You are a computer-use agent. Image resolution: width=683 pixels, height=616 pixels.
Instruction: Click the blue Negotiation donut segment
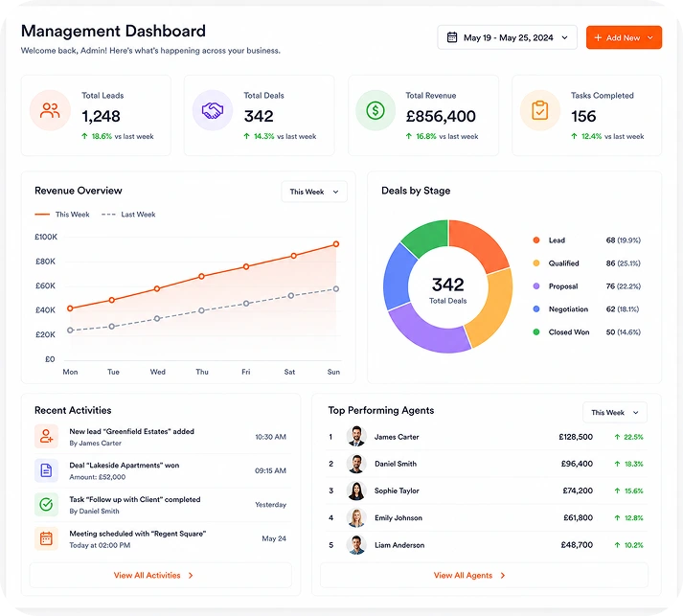398,277
